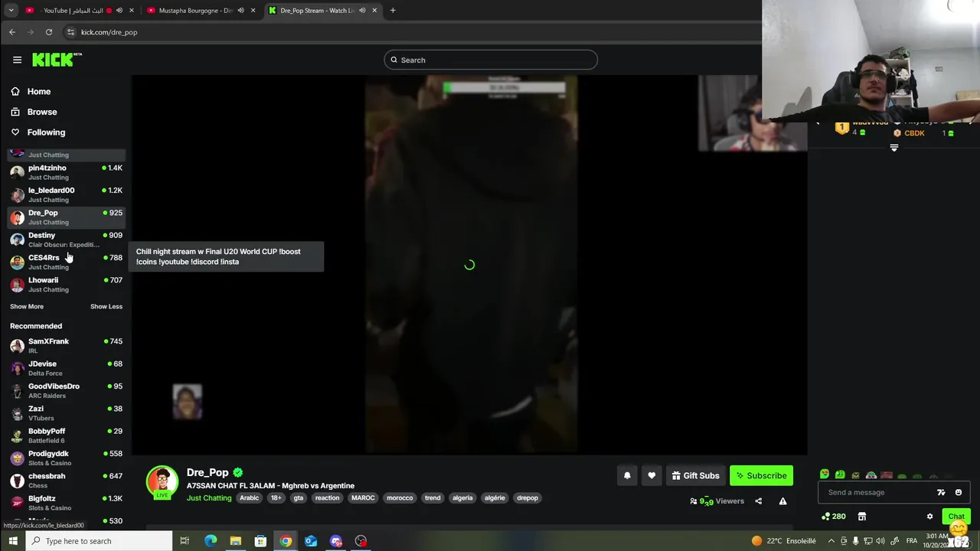Click the Kick search field
Viewport: 980px width, 551px height.
[x=491, y=60]
